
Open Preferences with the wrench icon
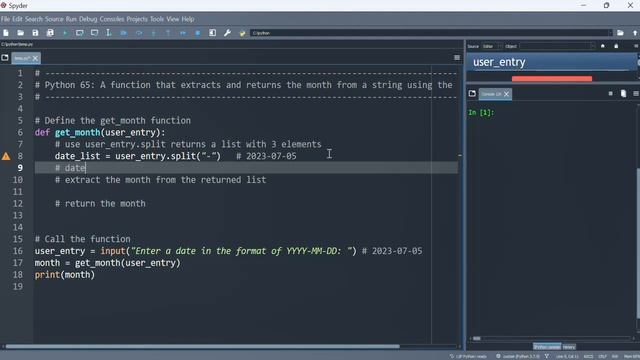(227, 33)
